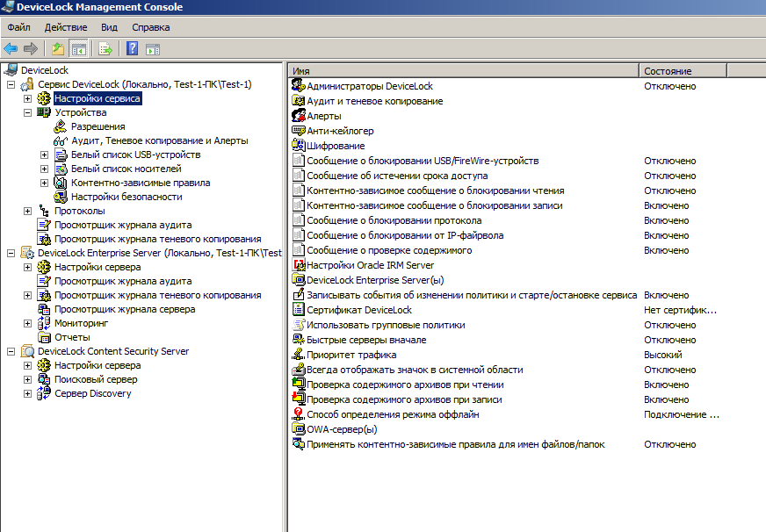766x532 pixels.
Task: Click the Up one level folder icon
Action: pos(58,48)
